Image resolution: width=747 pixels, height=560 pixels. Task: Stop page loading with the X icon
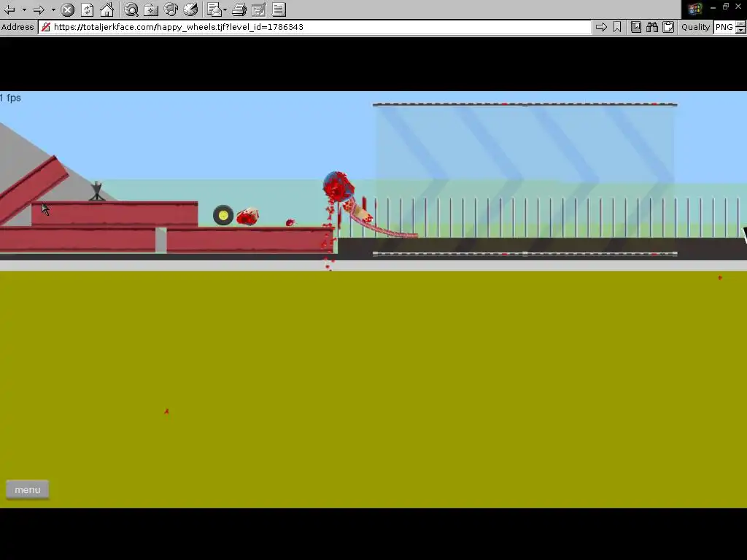click(68, 9)
